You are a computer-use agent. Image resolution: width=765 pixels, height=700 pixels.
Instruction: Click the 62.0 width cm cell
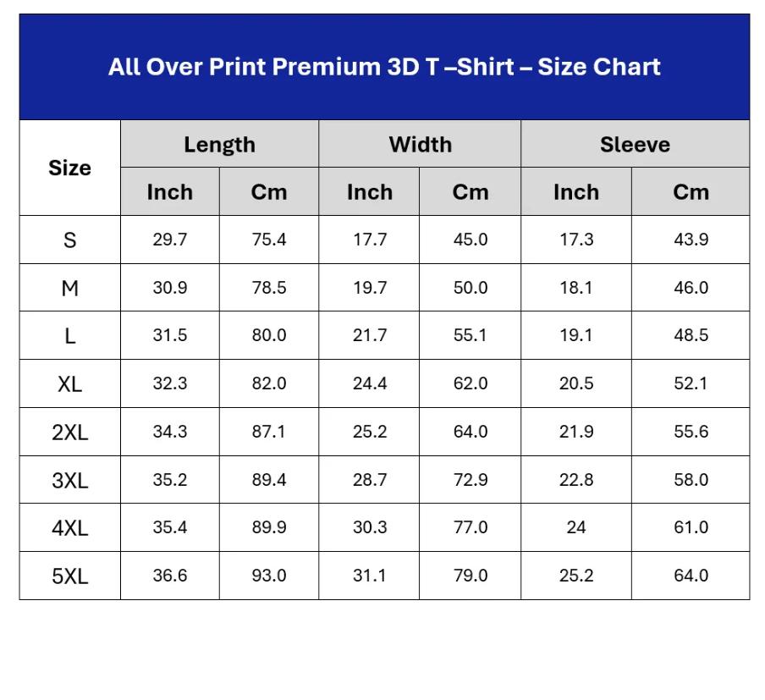(x=471, y=383)
